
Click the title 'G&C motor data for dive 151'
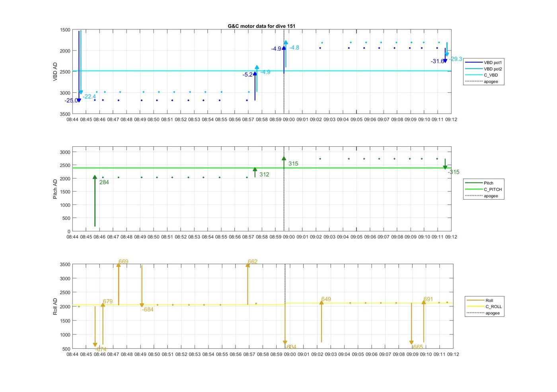[261, 26]
